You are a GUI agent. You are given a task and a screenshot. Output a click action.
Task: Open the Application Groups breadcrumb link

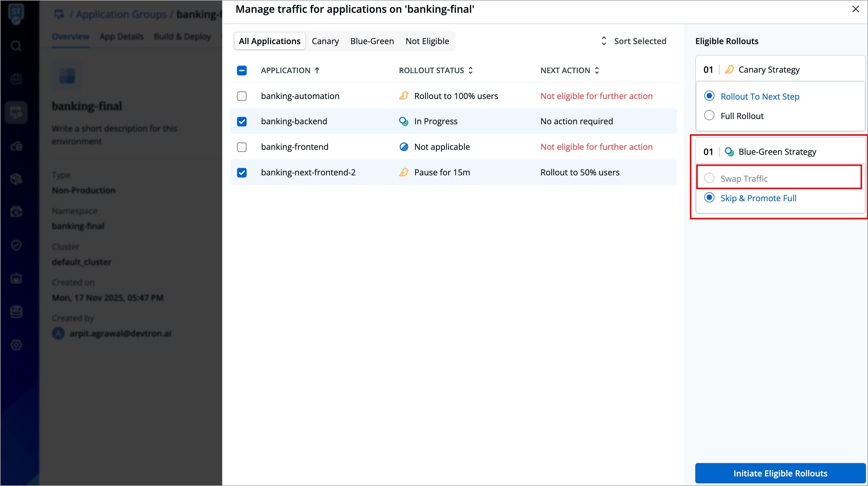click(121, 14)
